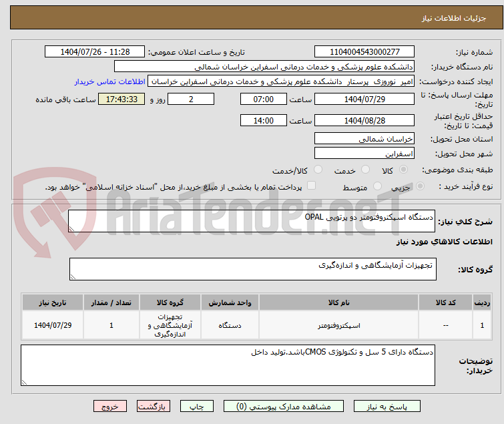Click the buyer notes text area mentioning CMOS

228,365
